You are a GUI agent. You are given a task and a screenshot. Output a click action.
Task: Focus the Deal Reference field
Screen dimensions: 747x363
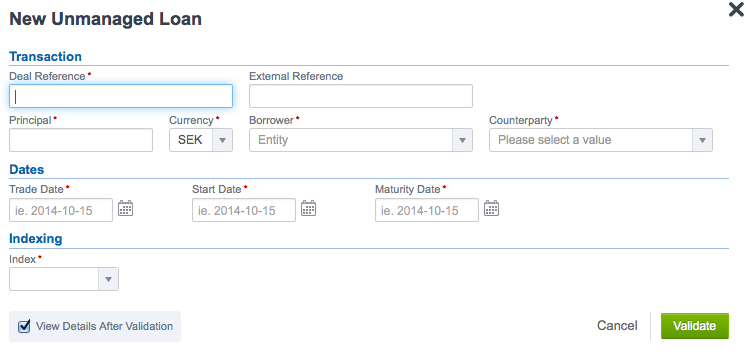pos(121,96)
